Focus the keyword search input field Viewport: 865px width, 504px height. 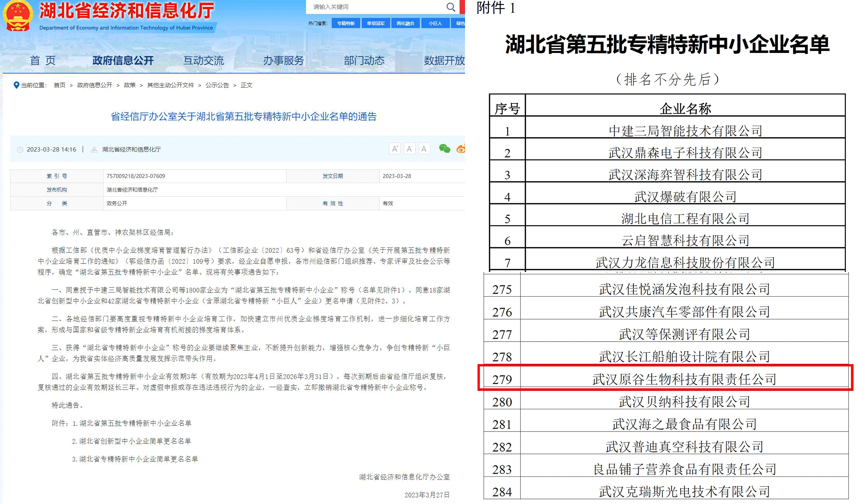[x=376, y=7]
